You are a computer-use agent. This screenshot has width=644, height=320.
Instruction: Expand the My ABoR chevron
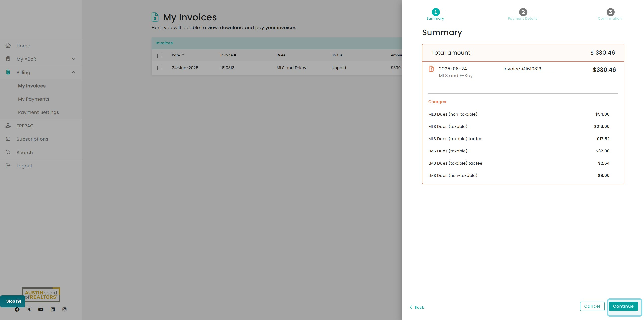(74, 59)
